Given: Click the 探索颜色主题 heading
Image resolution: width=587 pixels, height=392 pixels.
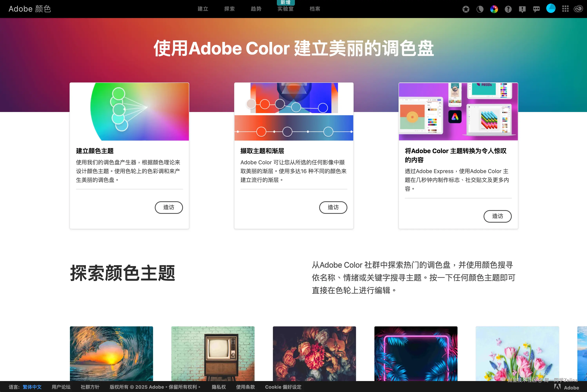Looking at the screenshot, I should point(122,273).
